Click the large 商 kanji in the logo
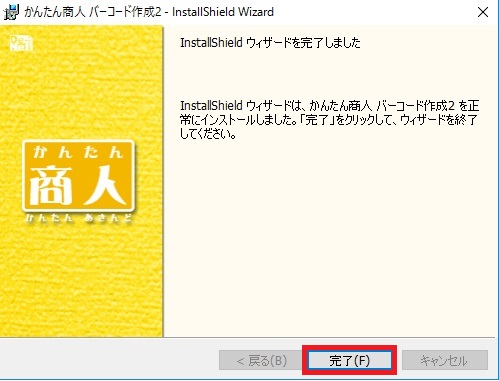499x381 pixels. point(50,185)
